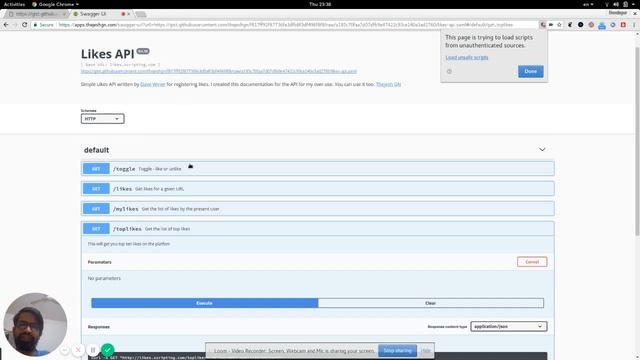
Task: Click the Likes API heading
Action: (x=107, y=54)
